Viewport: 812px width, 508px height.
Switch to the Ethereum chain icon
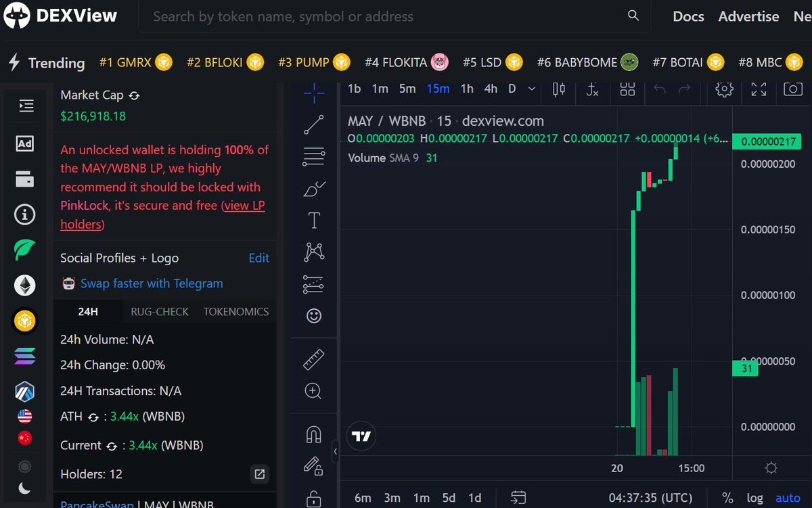(x=25, y=285)
